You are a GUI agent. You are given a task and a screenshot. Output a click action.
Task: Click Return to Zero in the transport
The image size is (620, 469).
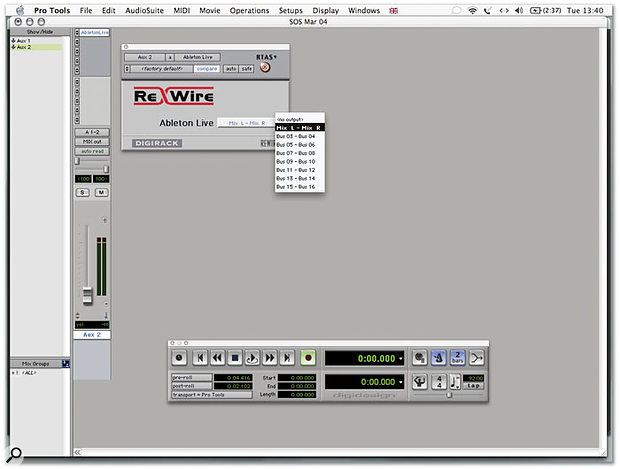[200, 358]
